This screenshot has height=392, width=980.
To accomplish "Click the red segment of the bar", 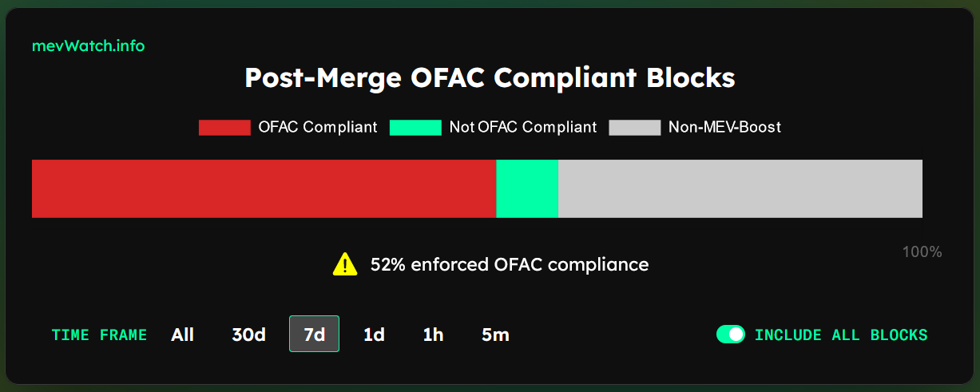I will pos(264,188).
